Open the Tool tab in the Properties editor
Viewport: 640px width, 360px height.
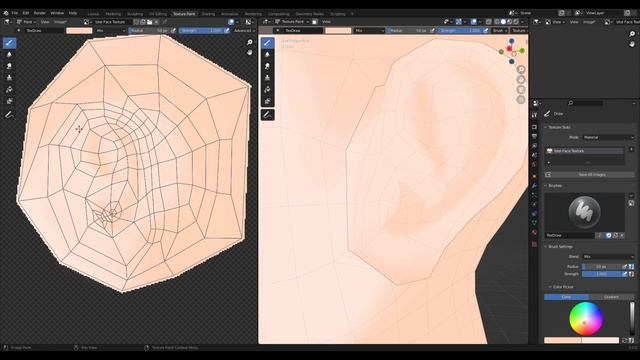click(534, 116)
